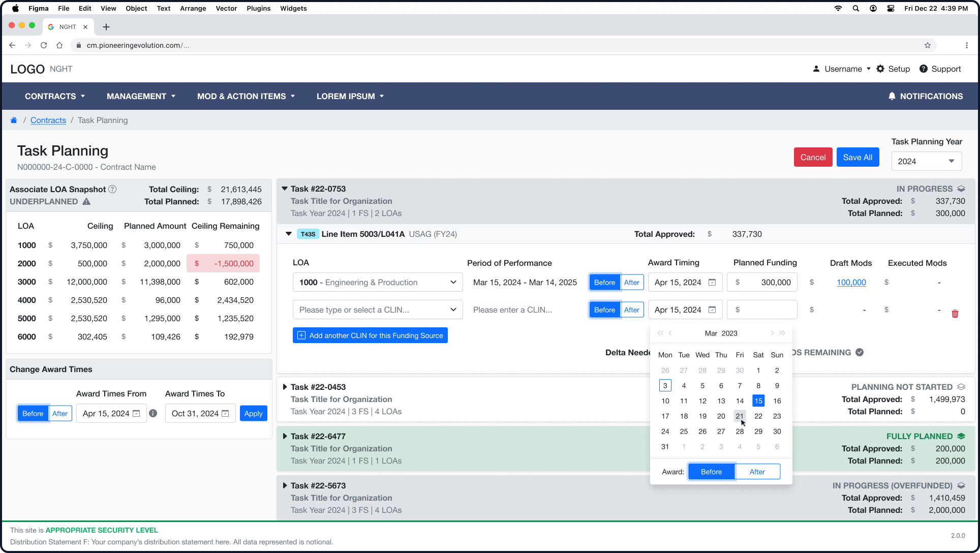980x553 pixels.
Task: Open the 100,000 Draft Mods link
Action: tap(851, 283)
